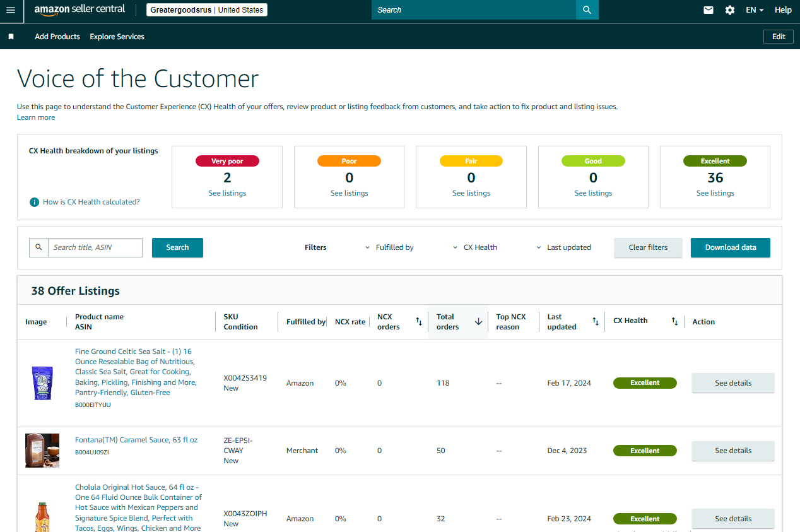
Task: Select SKU text X0042S3419
Action: click(245, 378)
